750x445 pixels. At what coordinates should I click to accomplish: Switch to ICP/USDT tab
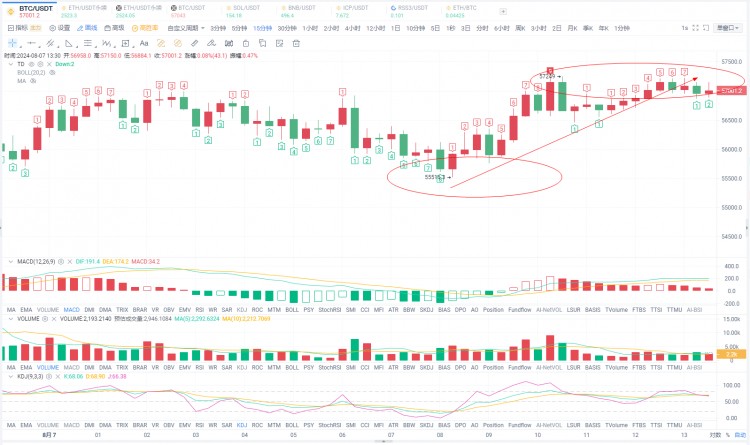pos(353,11)
